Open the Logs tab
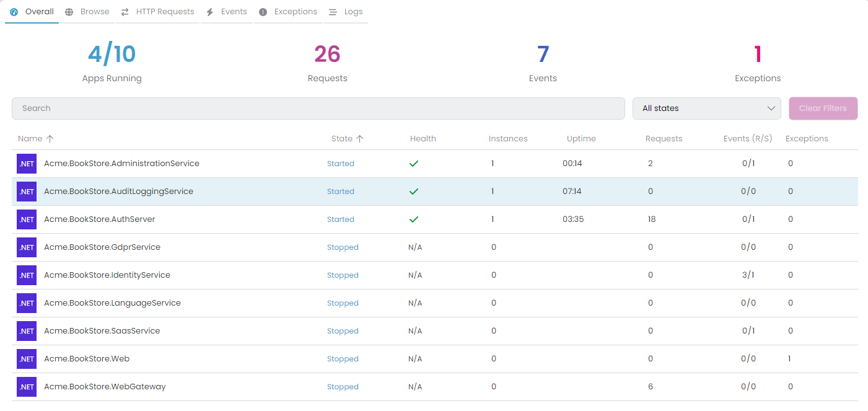The image size is (868, 411). (346, 12)
